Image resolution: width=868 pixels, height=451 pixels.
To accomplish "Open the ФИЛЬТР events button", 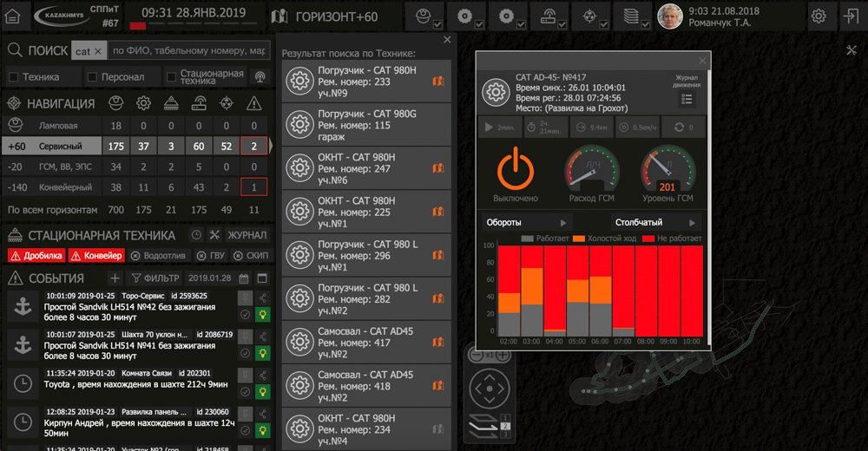I will click(x=155, y=278).
